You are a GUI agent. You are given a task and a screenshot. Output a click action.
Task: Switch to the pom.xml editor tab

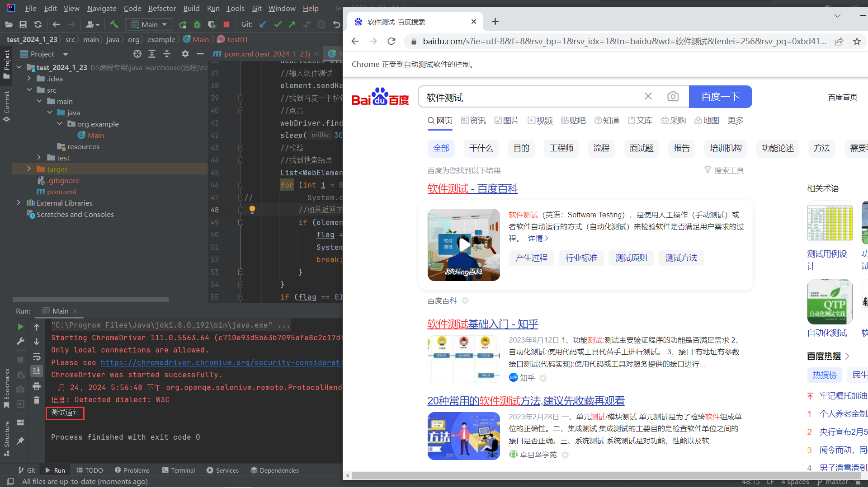(x=267, y=54)
